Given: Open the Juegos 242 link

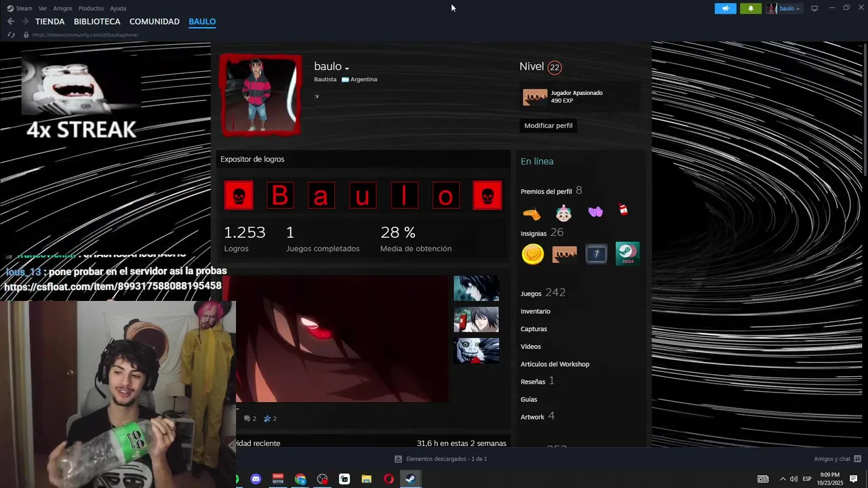Looking at the screenshot, I should (542, 293).
